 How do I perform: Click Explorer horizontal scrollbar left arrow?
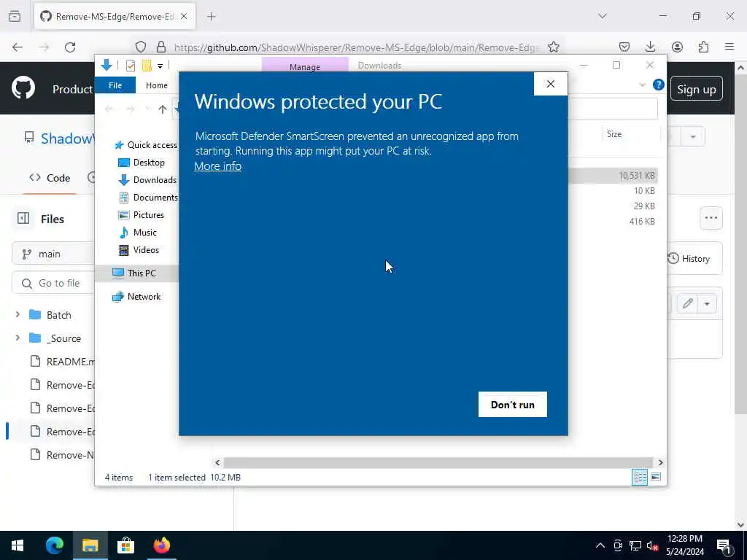click(x=217, y=462)
